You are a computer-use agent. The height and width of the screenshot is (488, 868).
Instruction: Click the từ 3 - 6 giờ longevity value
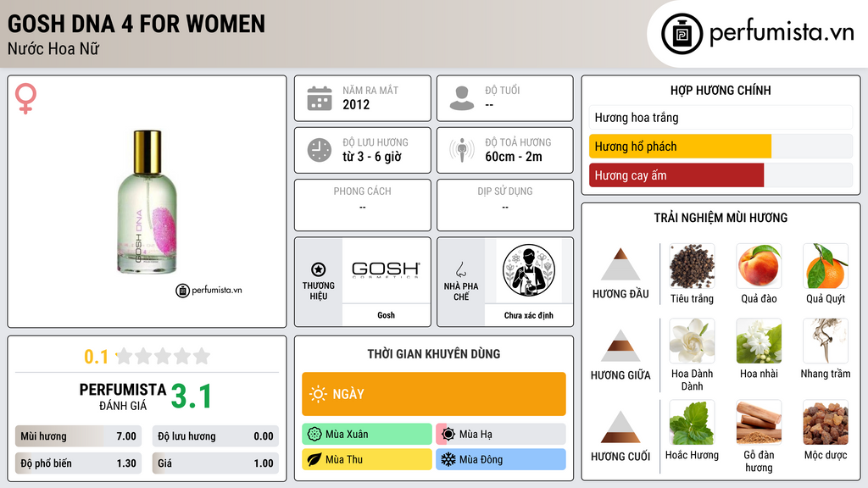click(x=372, y=157)
